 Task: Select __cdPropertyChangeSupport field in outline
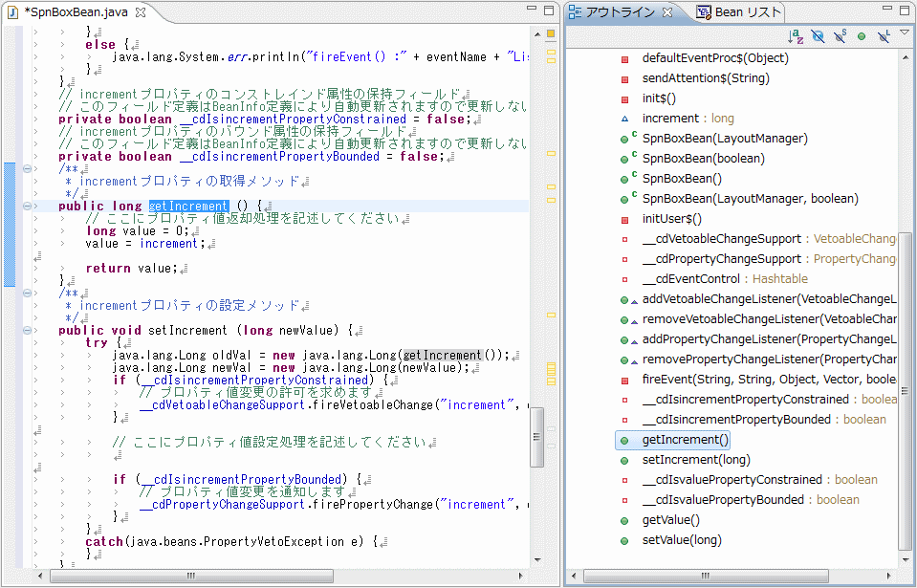click(x=769, y=259)
